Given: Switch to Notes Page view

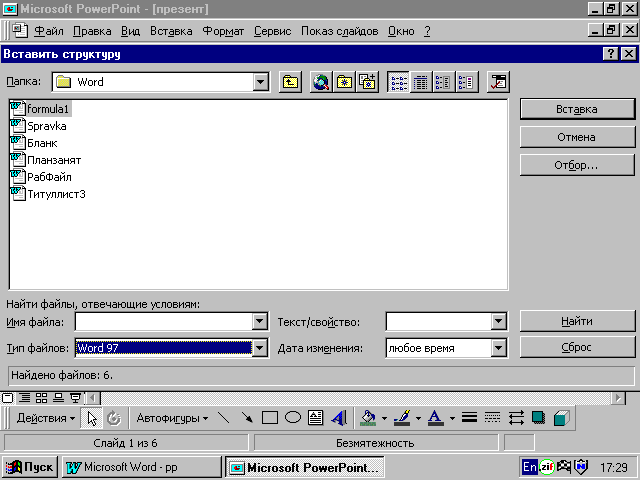Looking at the screenshot, I should 59,397.
